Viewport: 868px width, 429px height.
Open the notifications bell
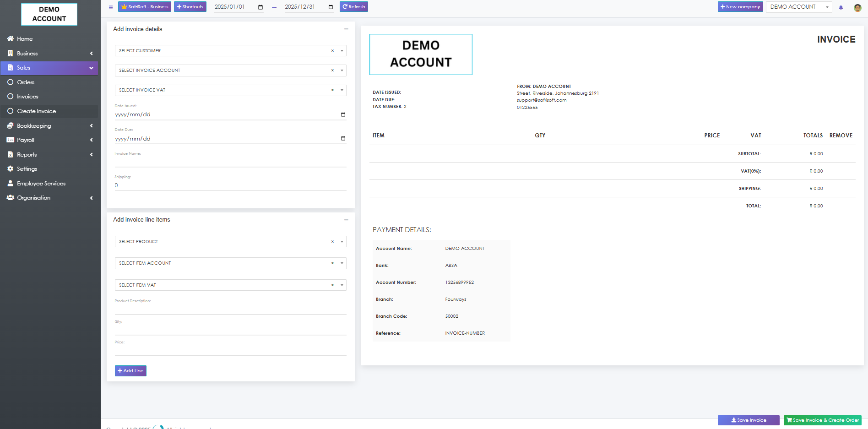(841, 7)
